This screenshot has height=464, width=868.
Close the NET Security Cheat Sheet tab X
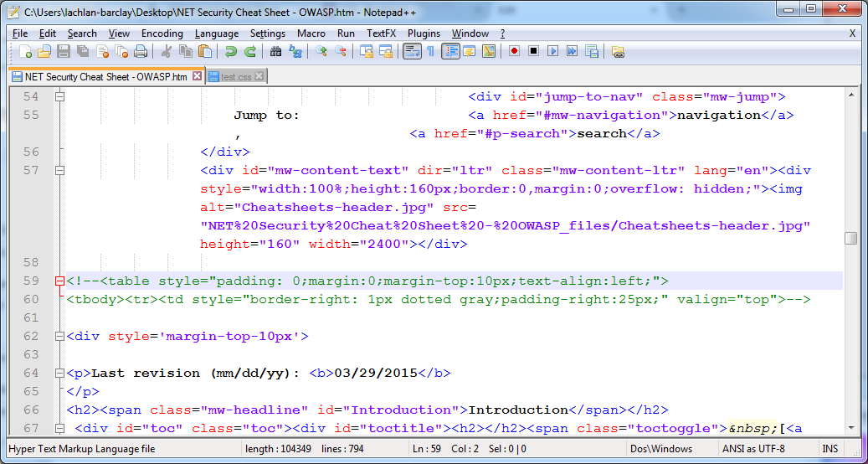[196, 76]
